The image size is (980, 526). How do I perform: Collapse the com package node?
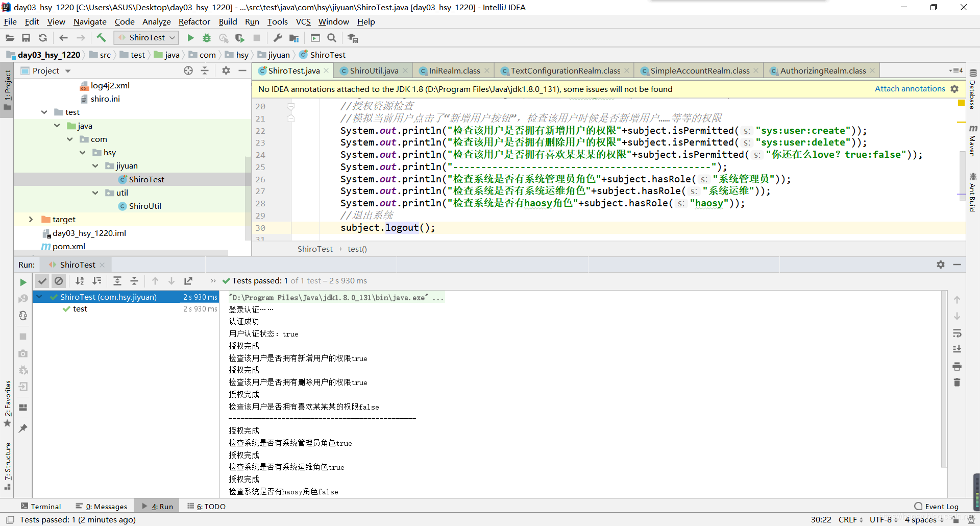pyautogui.click(x=69, y=139)
